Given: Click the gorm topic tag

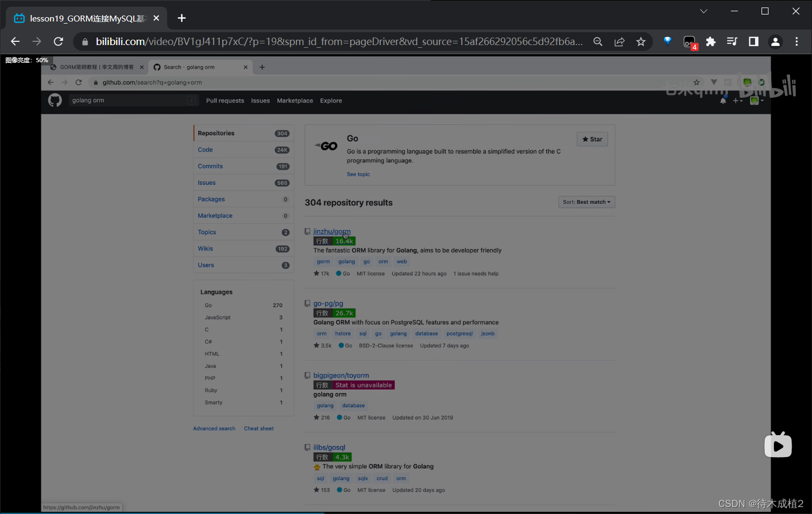Looking at the screenshot, I should click(x=323, y=262).
